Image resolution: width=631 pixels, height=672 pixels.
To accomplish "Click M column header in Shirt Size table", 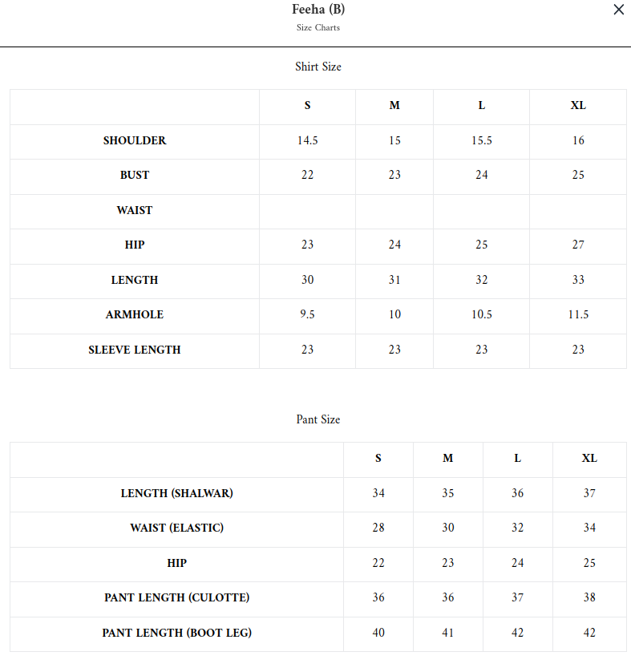I will [x=394, y=106].
